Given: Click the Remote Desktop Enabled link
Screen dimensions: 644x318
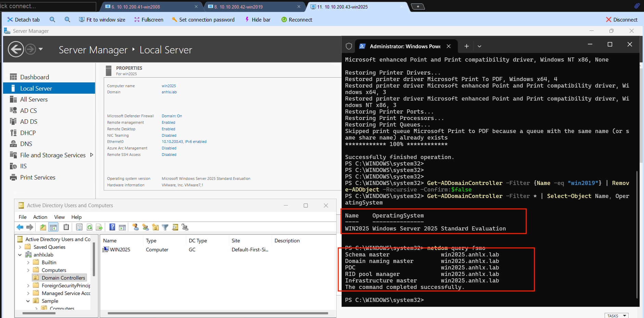Looking at the screenshot, I should [168, 129].
